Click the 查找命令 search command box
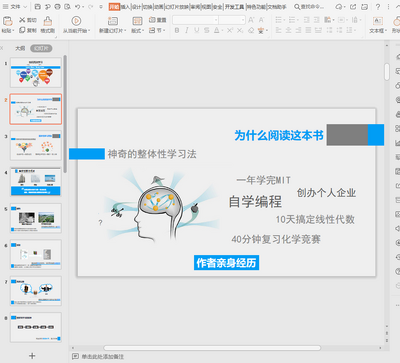 [x=309, y=7]
